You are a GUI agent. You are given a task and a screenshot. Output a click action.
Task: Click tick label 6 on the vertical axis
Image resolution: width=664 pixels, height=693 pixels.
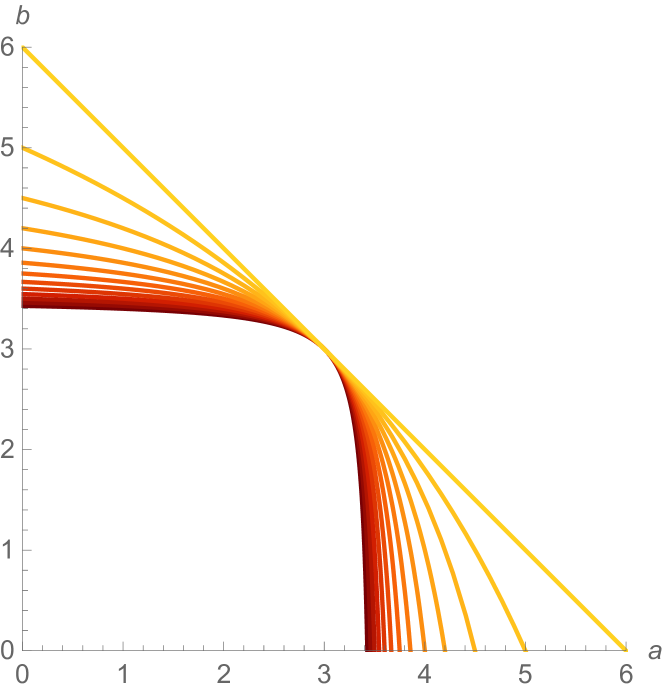coord(7,47)
